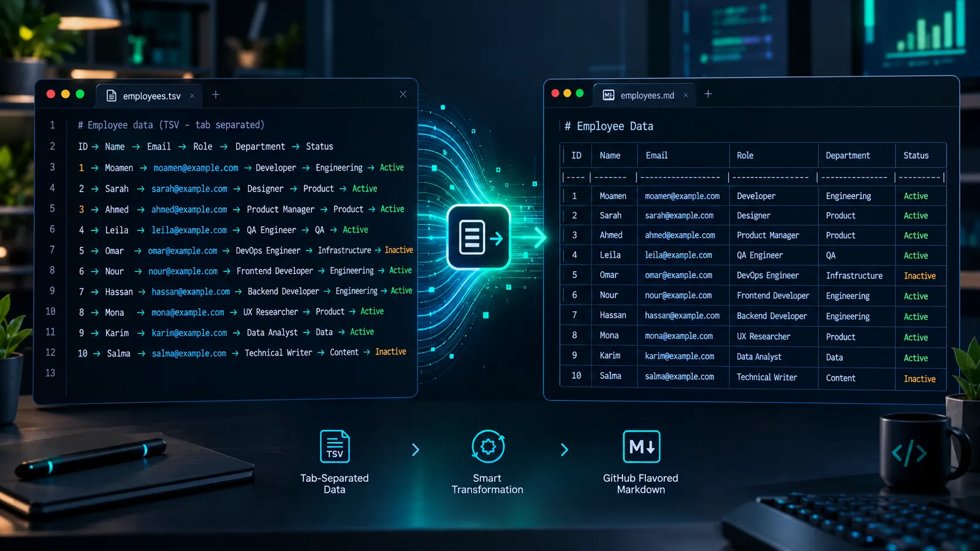Click the central document conversion icon
The width and height of the screenshot is (980, 551).
pyautogui.click(x=479, y=237)
